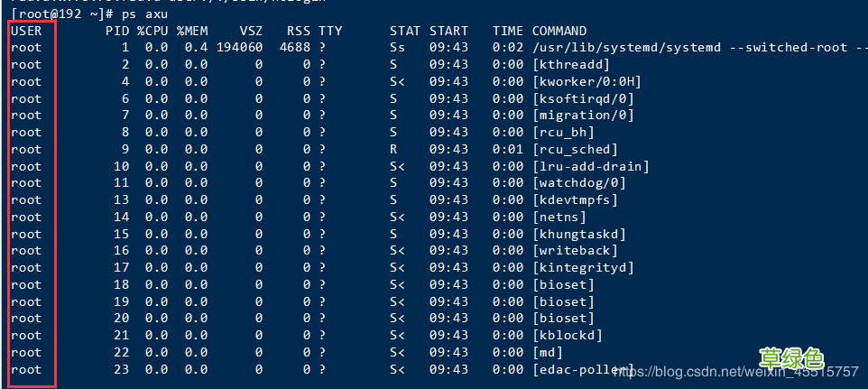Click the %CPU column header

[x=152, y=31]
